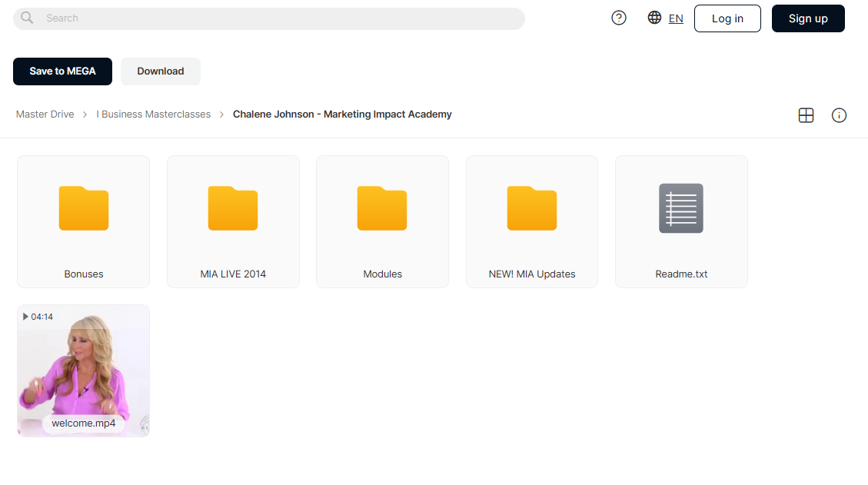Click the 04:14 duration play indicator
This screenshot has width=868, height=485.
pos(38,317)
